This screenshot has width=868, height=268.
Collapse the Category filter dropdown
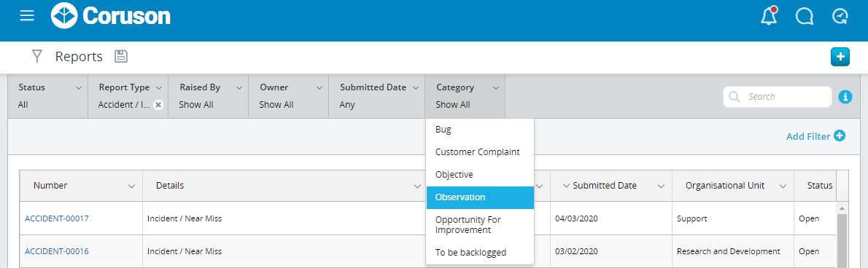(x=495, y=88)
